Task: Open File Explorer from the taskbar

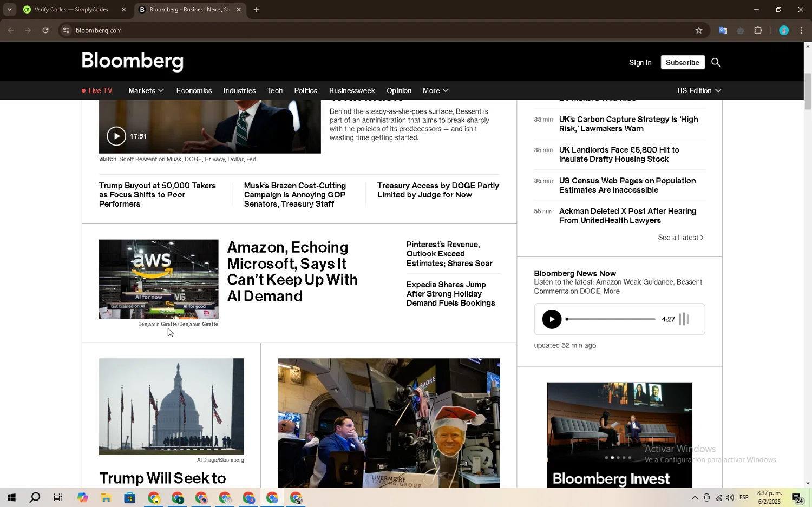Action: click(x=106, y=498)
